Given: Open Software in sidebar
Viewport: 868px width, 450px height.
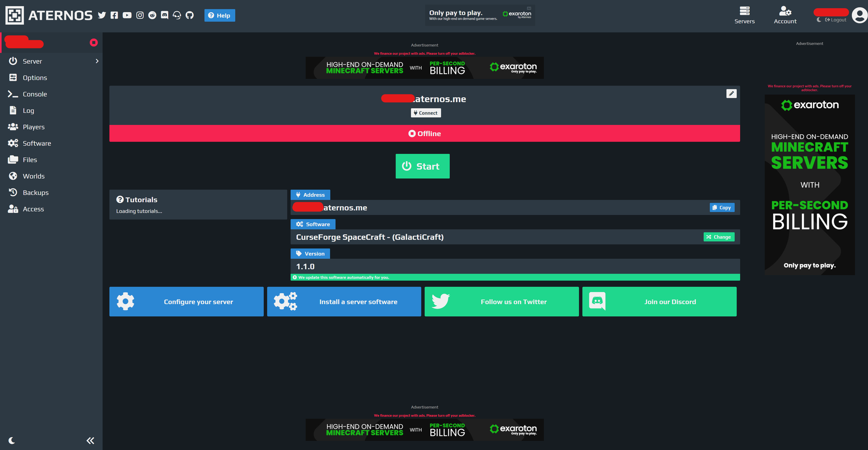Looking at the screenshot, I should pos(51,143).
